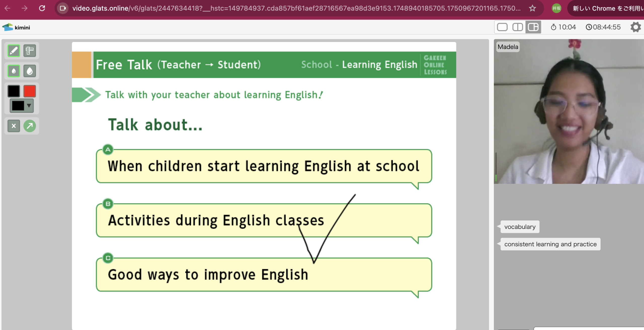
Task: Choose the thick stroke size
Action: pos(30,71)
